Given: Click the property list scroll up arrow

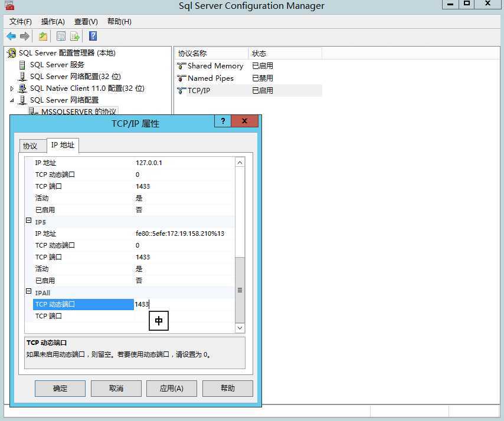Looking at the screenshot, I should [240, 163].
